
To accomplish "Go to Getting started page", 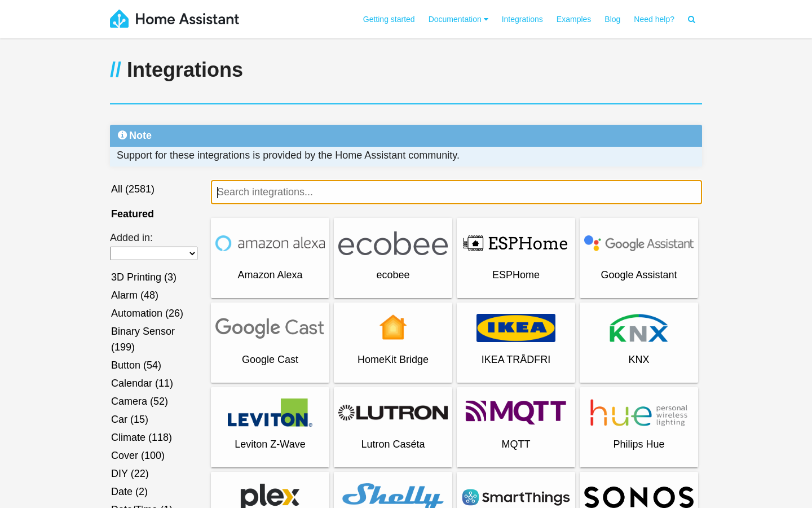I will [x=389, y=20].
